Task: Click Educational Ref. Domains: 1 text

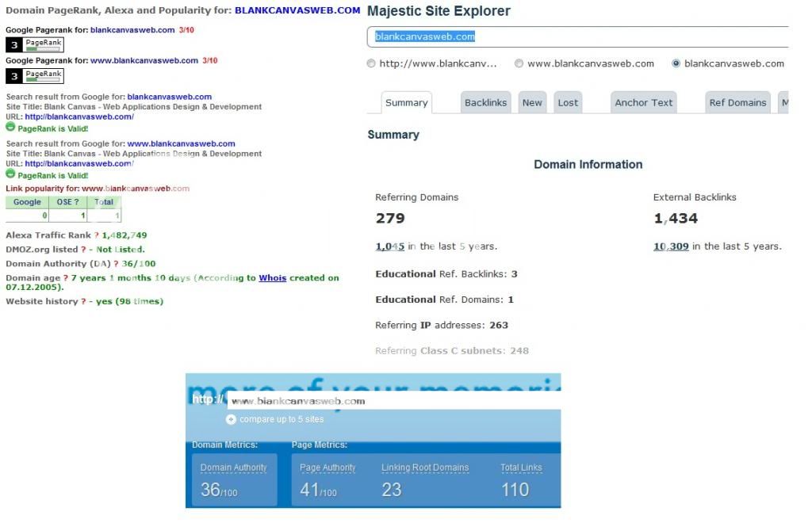Action: point(444,300)
